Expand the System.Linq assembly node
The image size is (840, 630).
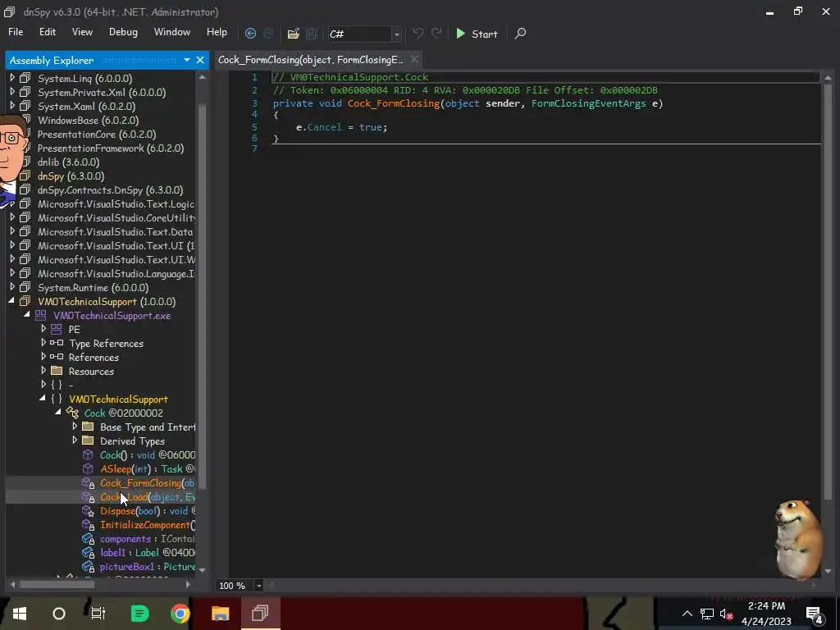12,78
